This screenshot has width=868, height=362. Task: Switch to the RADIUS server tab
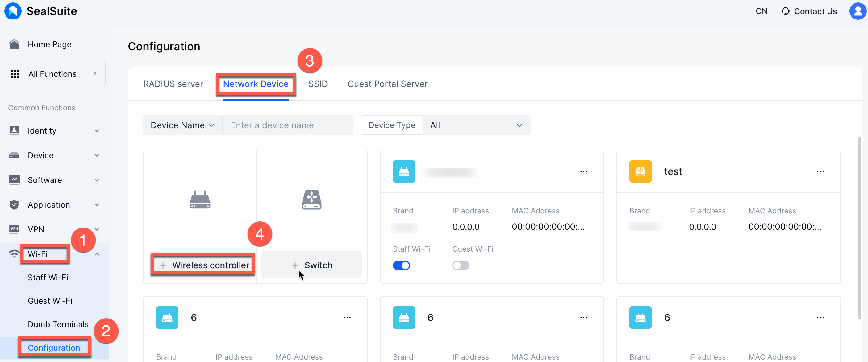[173, 84]
